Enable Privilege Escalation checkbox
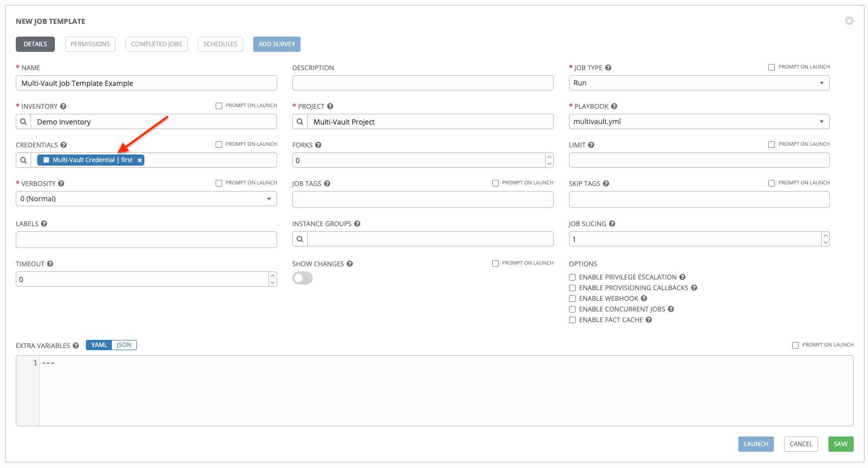868x468 pixels. coord(573,277)
